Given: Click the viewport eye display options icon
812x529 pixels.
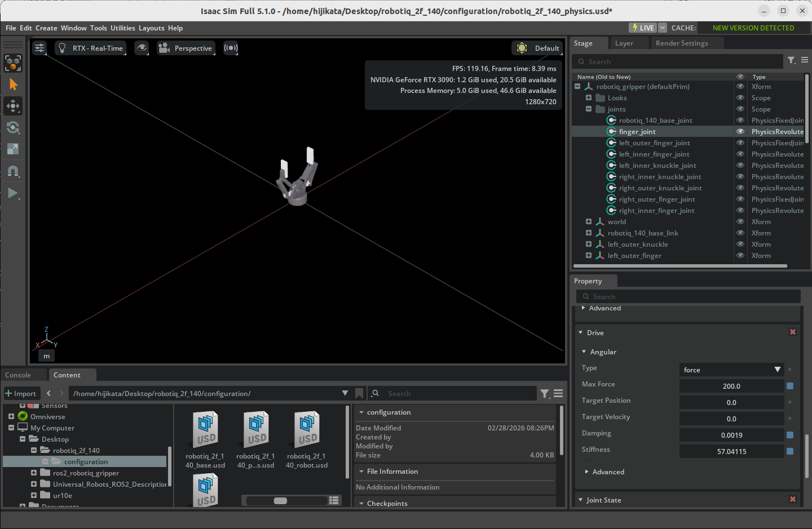Looking at the screenshot, I should pyautogui.click(x=142, y=48).
